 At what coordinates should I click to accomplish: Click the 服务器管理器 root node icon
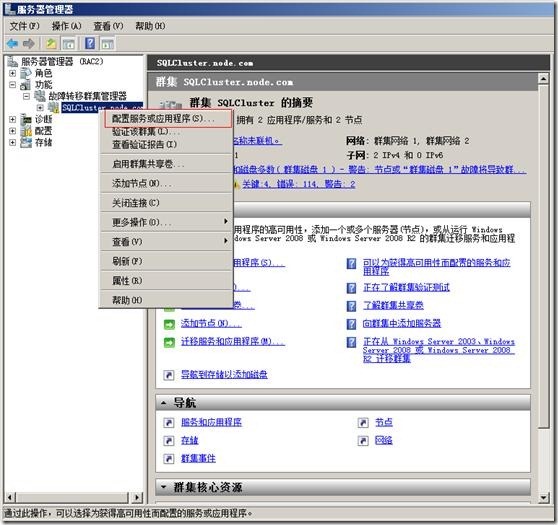tap(13, 62)
